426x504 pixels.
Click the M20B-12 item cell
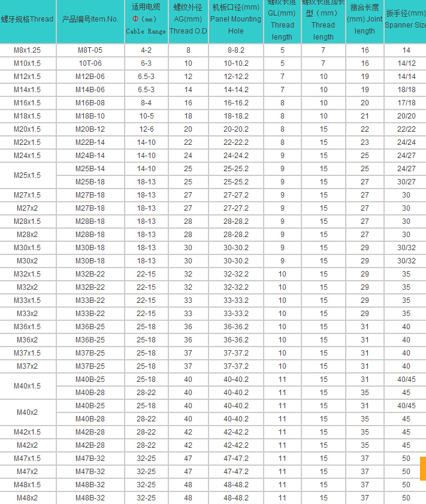click(90, 129)
